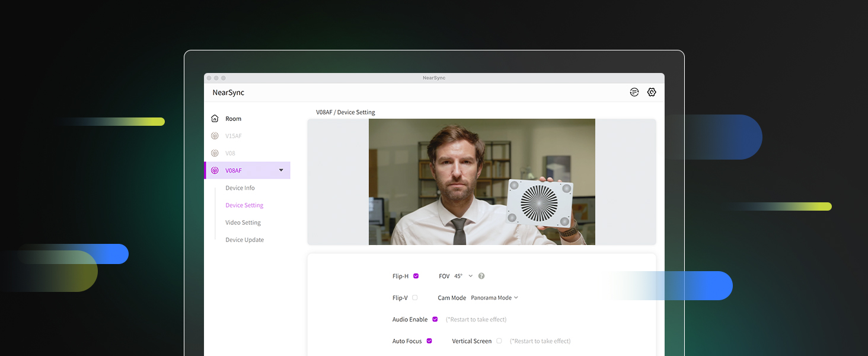Click the purple V08AF device icon
The height and width of the screenshot is (356, 868).
pos(215,170)
